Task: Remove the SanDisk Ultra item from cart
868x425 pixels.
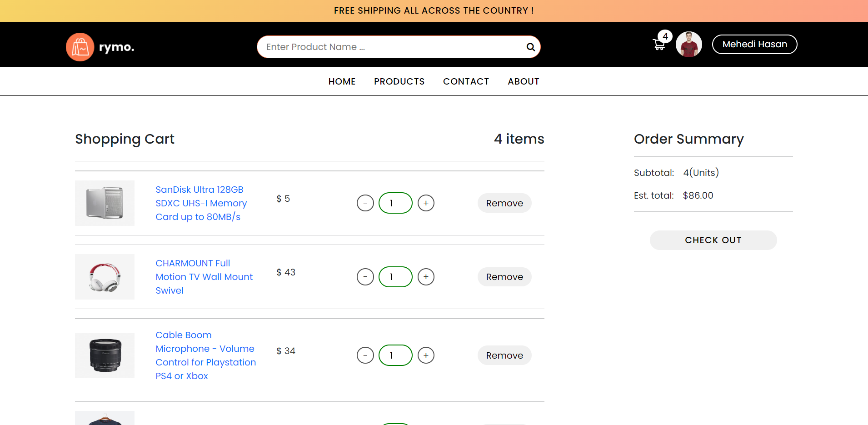Action: click(x=504, y=203)
